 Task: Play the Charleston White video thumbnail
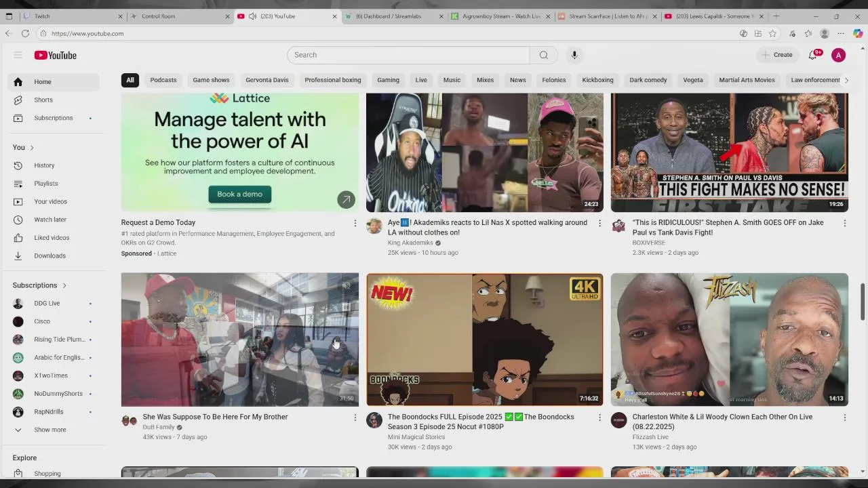click(x=730, y=340)
